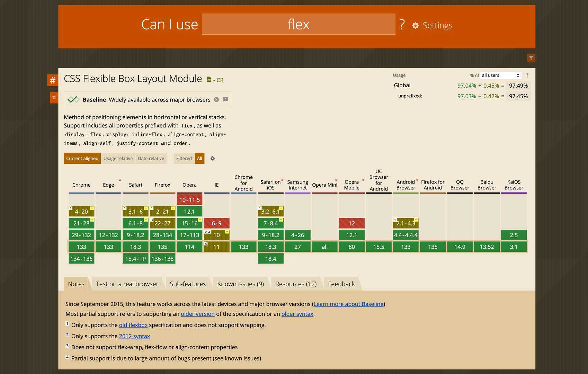This screenshot has width=588, height=374.
Task: Click the Android Browser 2.1-4.3 cell
Action: click(x=406, y=223)
